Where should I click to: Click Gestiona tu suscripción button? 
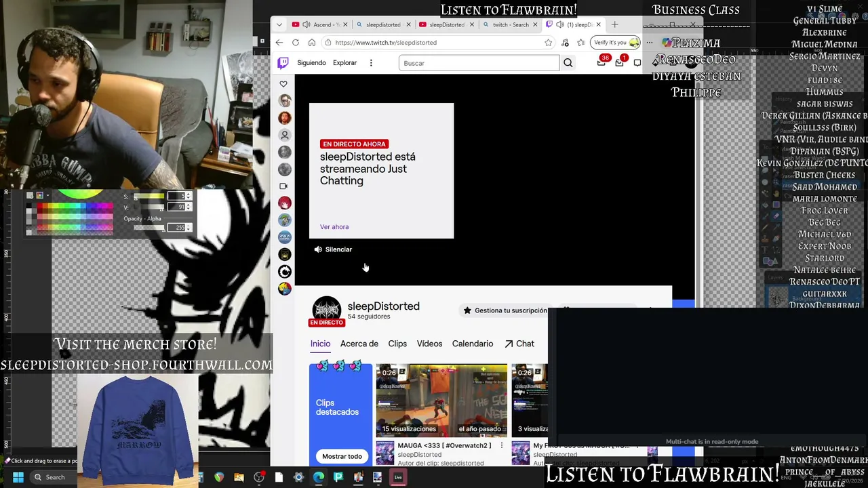(x=505, y=310)
